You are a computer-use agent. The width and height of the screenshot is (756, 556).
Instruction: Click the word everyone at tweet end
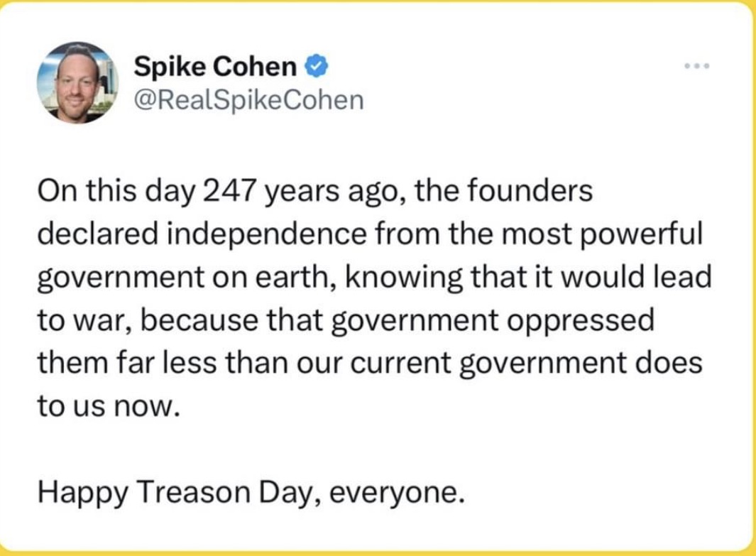click(x=397, y=494)
